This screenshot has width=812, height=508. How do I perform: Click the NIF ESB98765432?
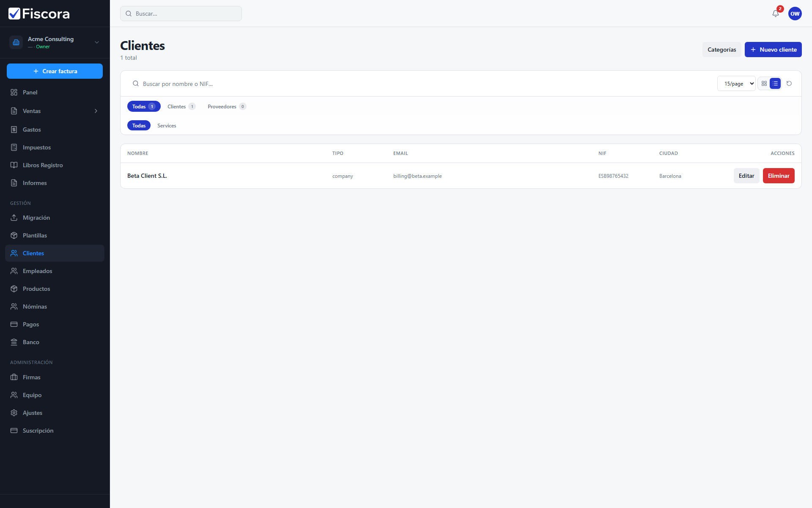click(x=613, y=176)
